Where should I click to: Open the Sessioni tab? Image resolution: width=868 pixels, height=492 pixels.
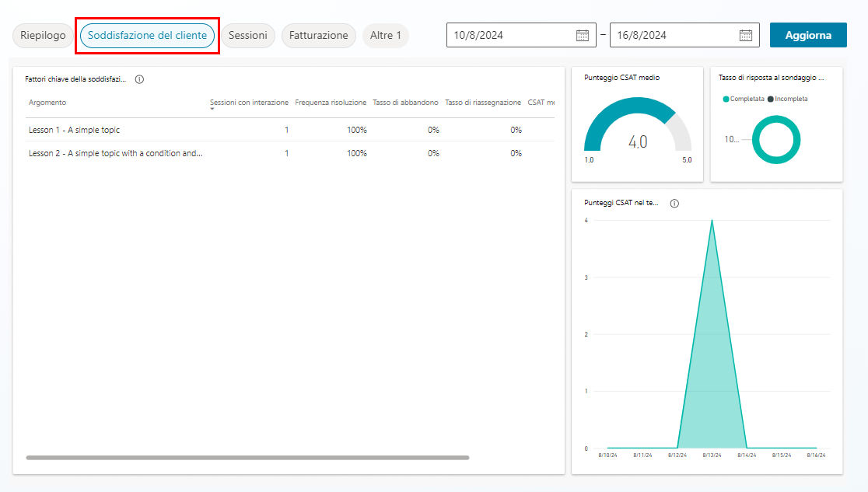[249, 35]
